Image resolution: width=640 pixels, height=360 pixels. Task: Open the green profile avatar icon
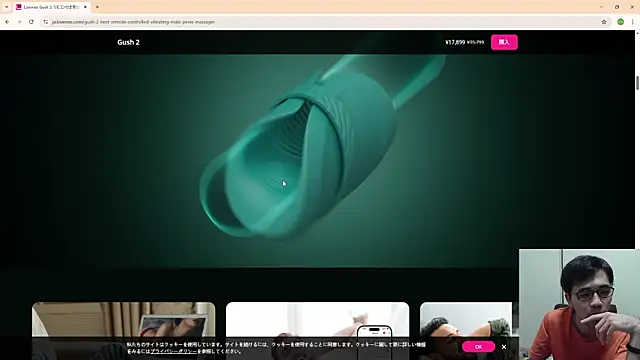pos(620,22)
